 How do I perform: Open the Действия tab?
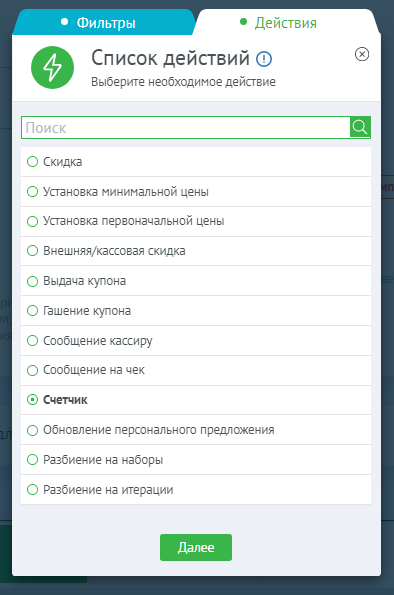pyautogui.click(x=285, y=22)
